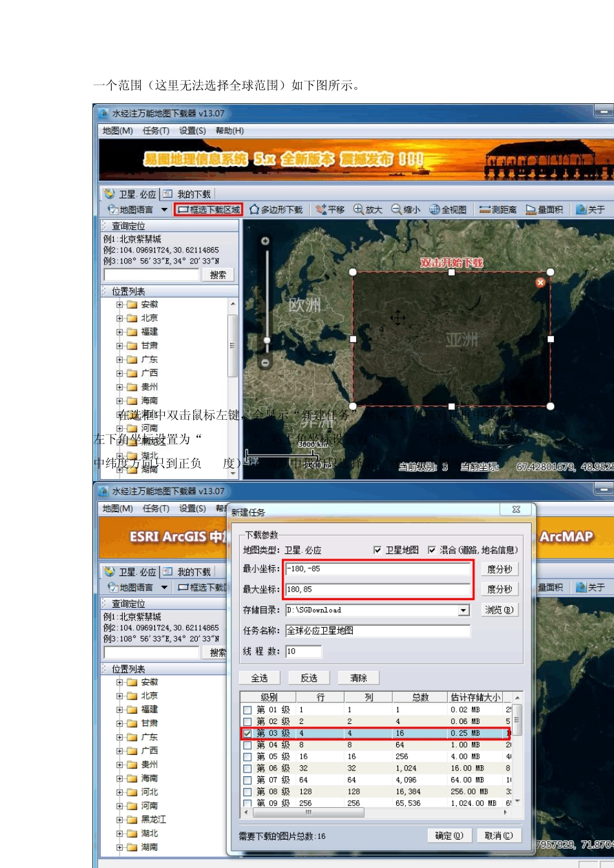
Task: Check the 第 04 级 level checkbox
Action: pos(248,745)
